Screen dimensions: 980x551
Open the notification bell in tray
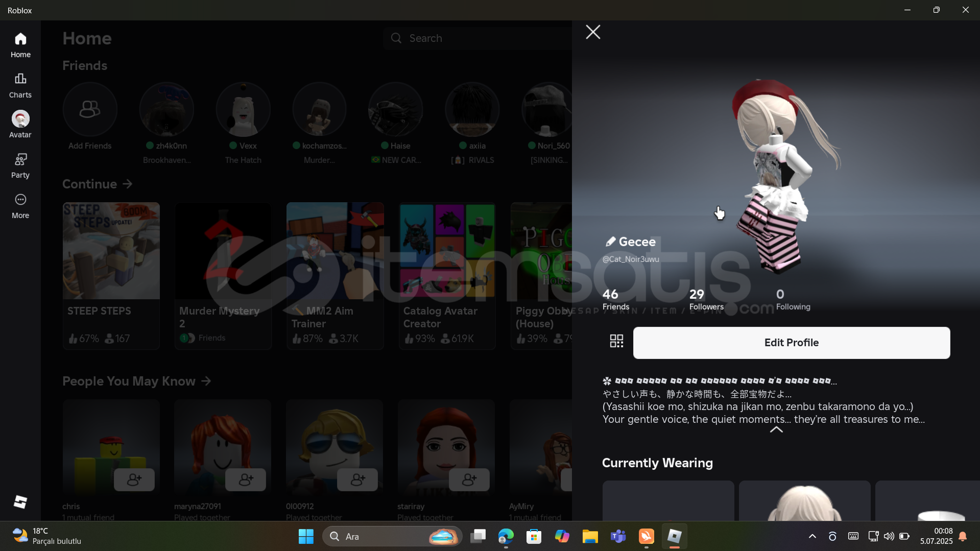[963, 536]
